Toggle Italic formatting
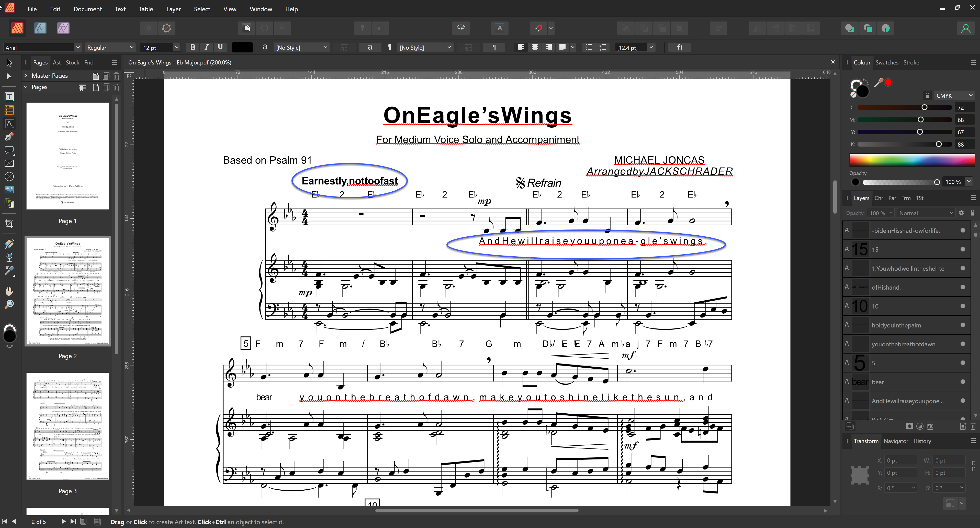 click(x=207, y=47)
